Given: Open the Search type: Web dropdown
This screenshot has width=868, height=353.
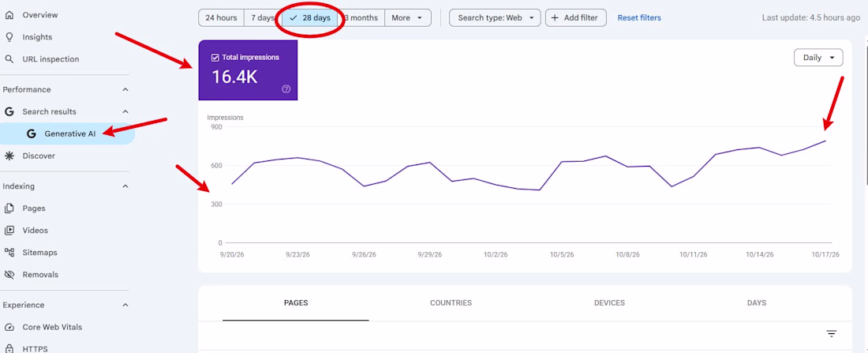Looking at the screenshot, I should [495, 17].
